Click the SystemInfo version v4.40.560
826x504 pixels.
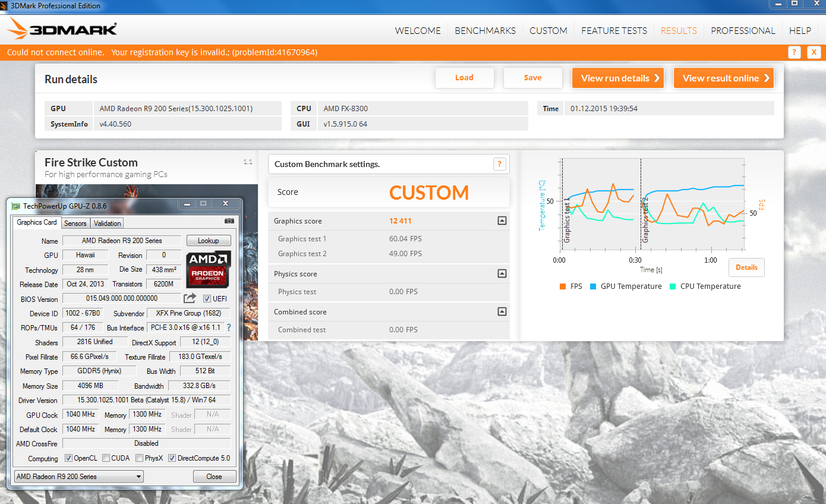tap(115, 124)
